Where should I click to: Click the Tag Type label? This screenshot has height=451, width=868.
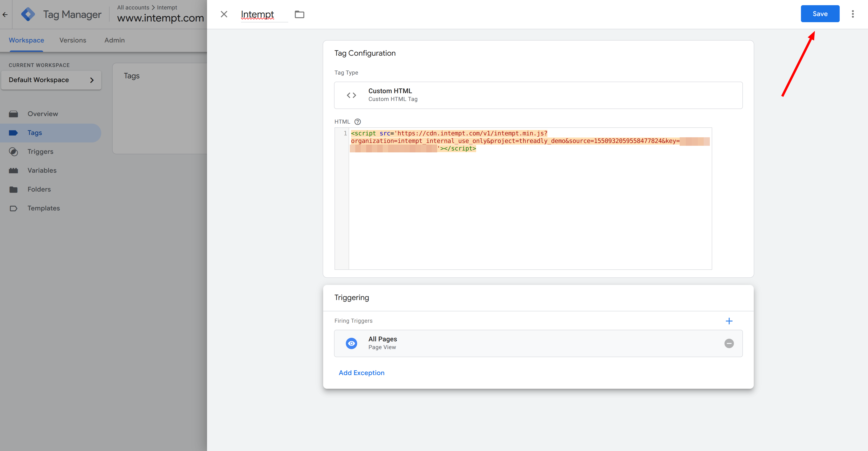tap(346, 73)
